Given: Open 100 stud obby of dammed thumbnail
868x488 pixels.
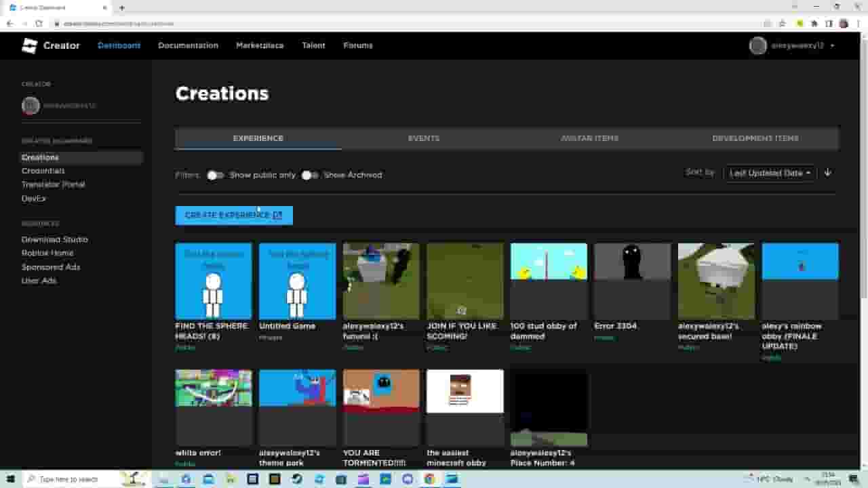Looking at the screenshot, I should [x=549, y=281].
